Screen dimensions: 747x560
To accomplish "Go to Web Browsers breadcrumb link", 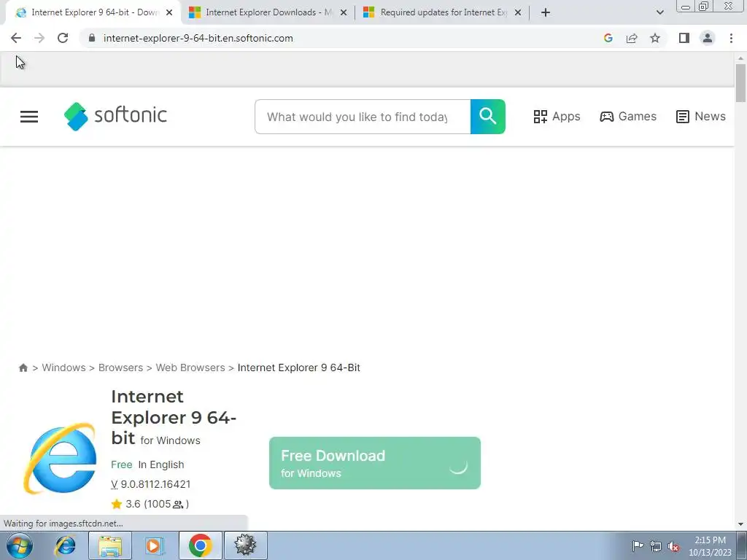I will point(190,367).
